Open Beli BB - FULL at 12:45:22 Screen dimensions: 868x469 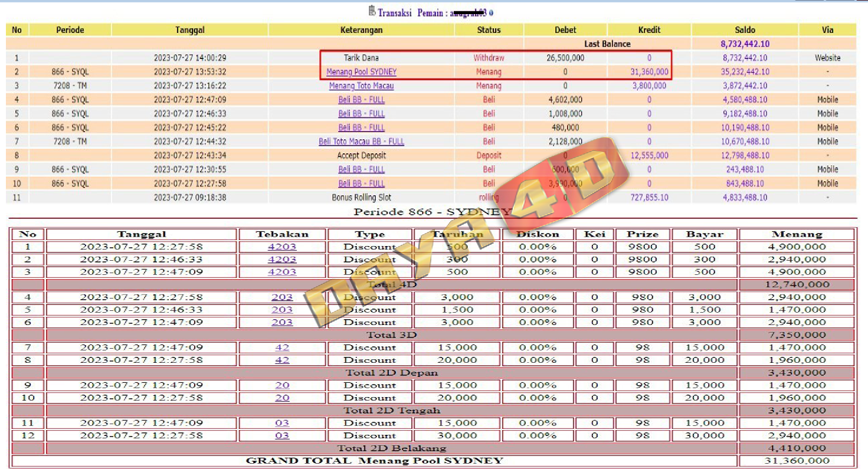[x=361, y=127]
